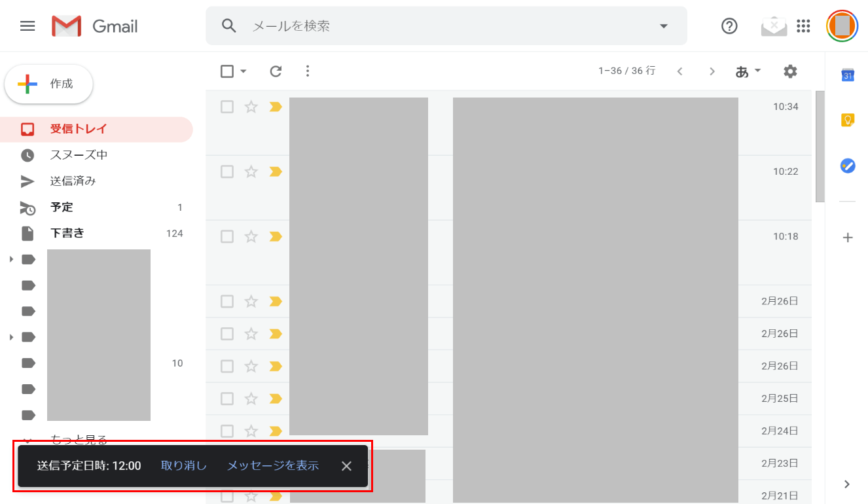The height and width of the screenshot is (504, 868).
Task: Star the 2月24日 email
Action: pos(251,431)
